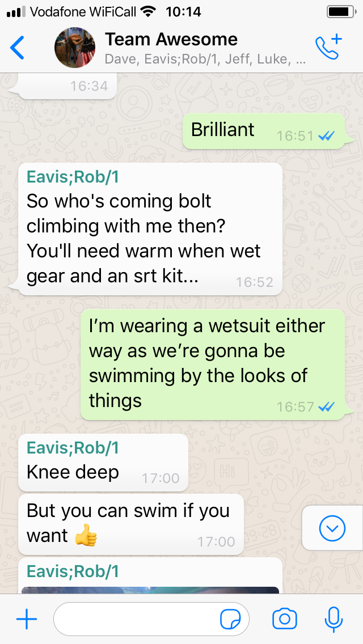Tap the read receipt ticks on 16:57 message

327,406
